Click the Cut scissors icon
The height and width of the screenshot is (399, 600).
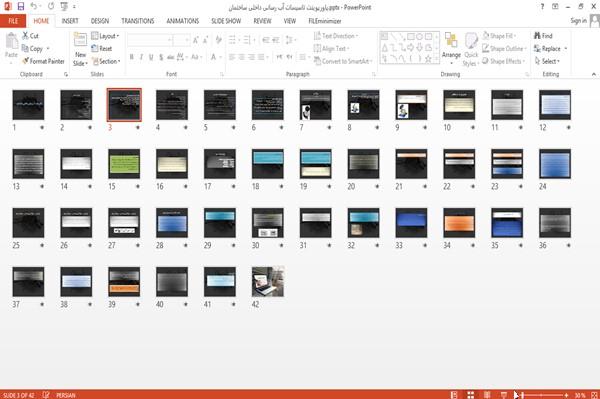(26, 36)
